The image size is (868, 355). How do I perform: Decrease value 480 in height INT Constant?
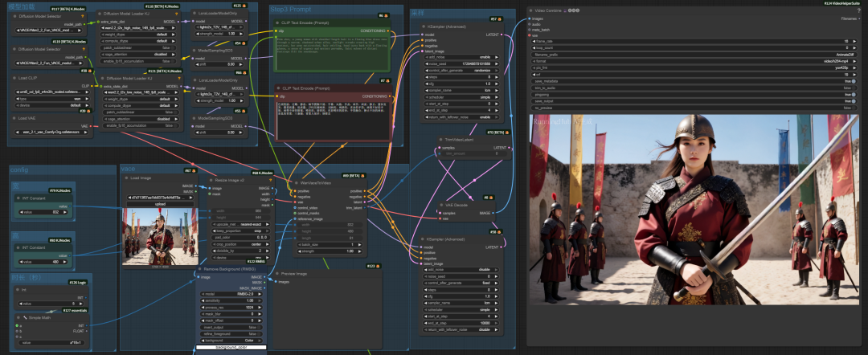(19, 262)
